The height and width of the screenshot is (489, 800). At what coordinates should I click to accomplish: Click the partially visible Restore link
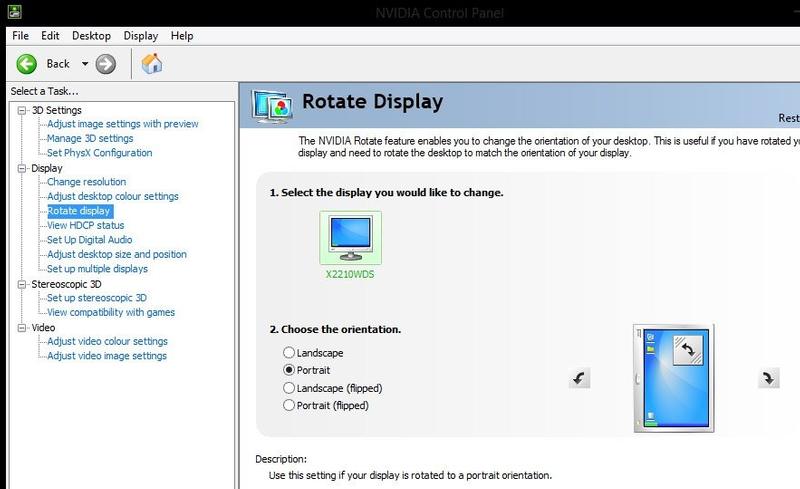coord(789,118)
